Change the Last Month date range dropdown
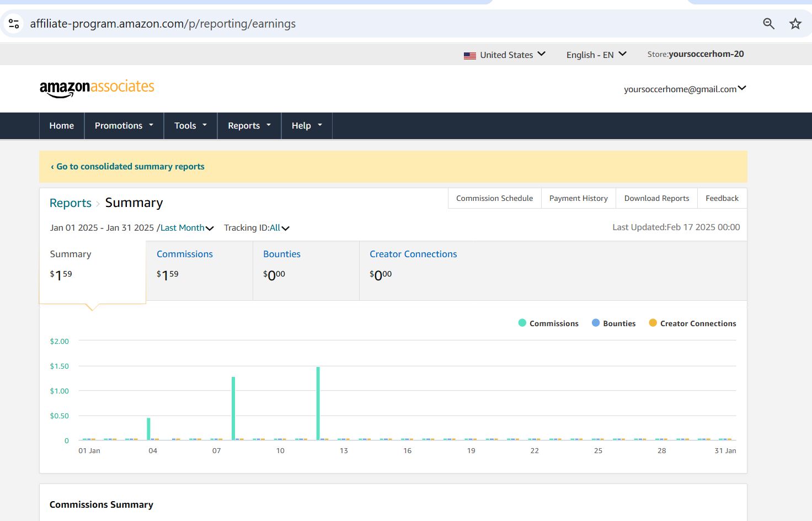The height and width of the screenshot is (521, 812). coord(187,228)
